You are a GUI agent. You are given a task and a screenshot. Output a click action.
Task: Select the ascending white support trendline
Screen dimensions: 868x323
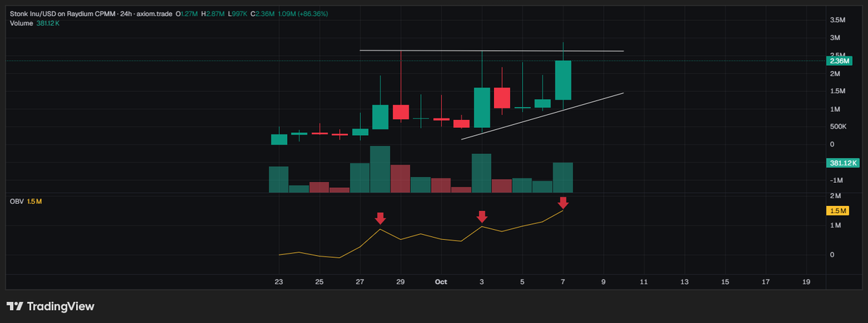point(542,115)
